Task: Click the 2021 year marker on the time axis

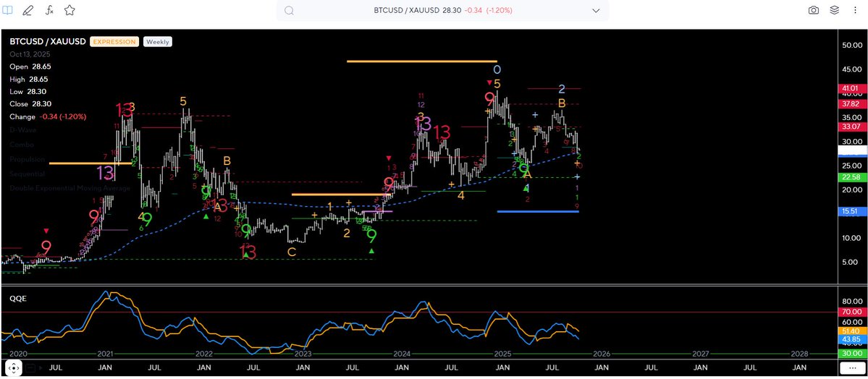Action: click(x=105, y=353)
